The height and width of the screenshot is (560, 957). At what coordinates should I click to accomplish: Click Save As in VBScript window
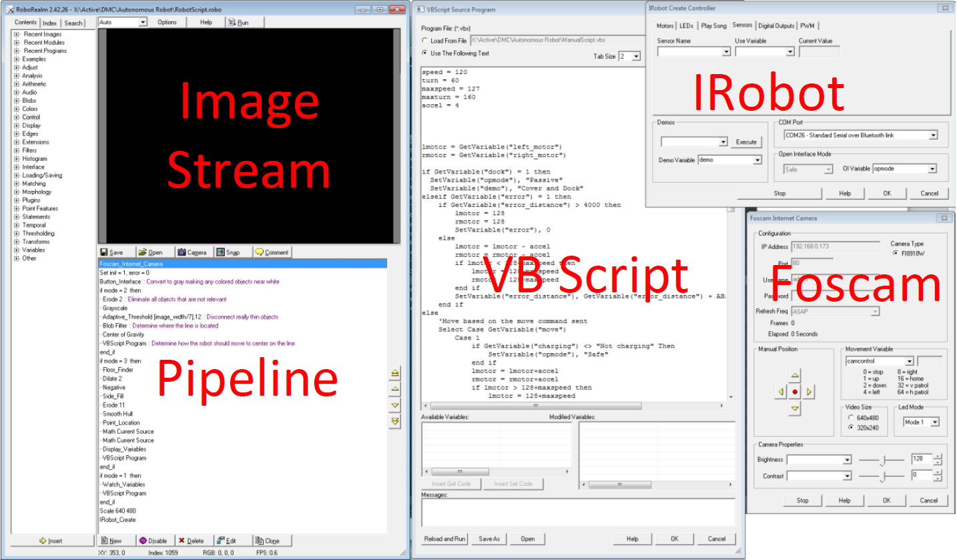tap(489, 539)
